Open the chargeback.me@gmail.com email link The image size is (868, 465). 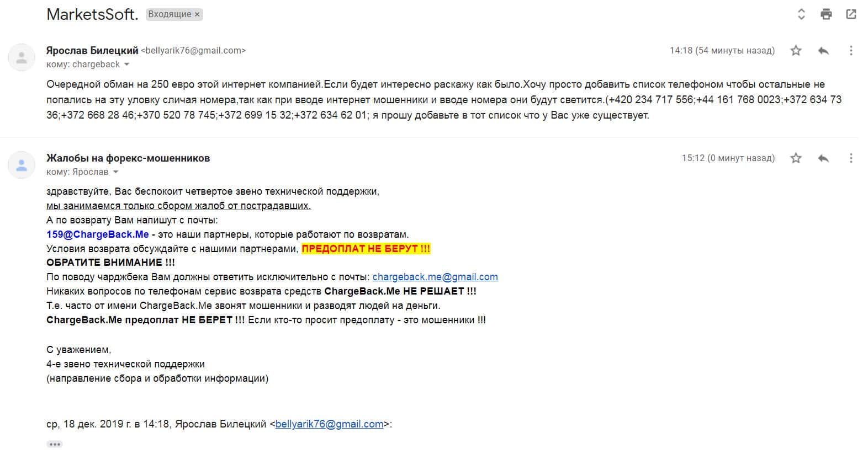click(x=435, y=277)
